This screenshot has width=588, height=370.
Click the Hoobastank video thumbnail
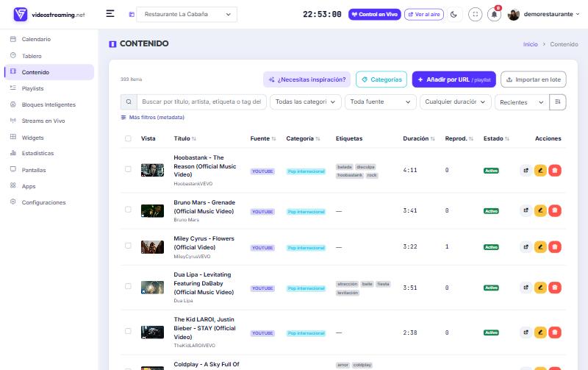(x=152, y=170)
